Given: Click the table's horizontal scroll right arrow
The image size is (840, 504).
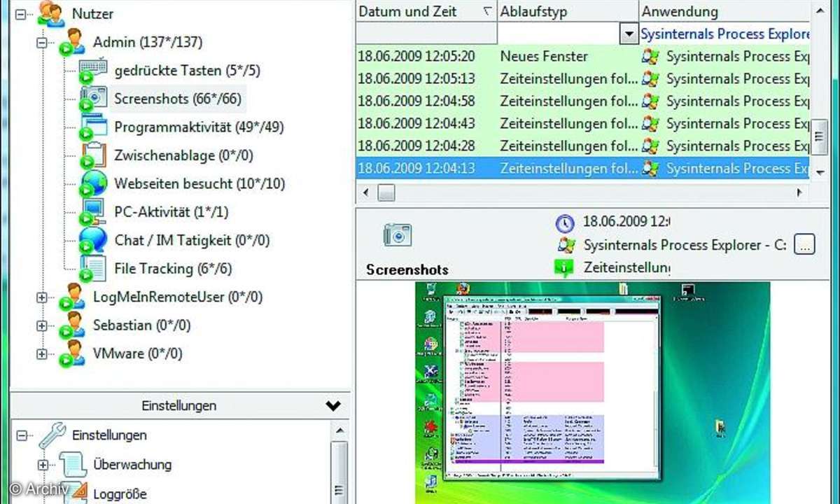Looking at the screenshot, I should (x=799, y=192).
